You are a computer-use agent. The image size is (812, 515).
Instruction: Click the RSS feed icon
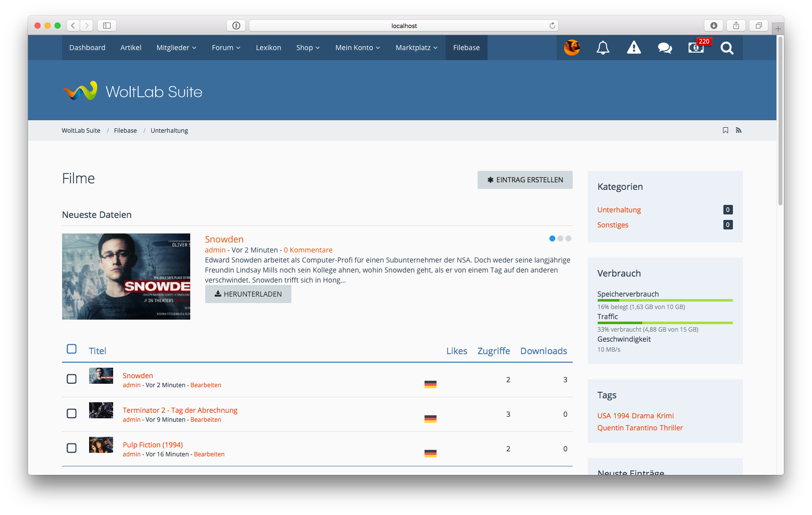[x=738, y=130]
